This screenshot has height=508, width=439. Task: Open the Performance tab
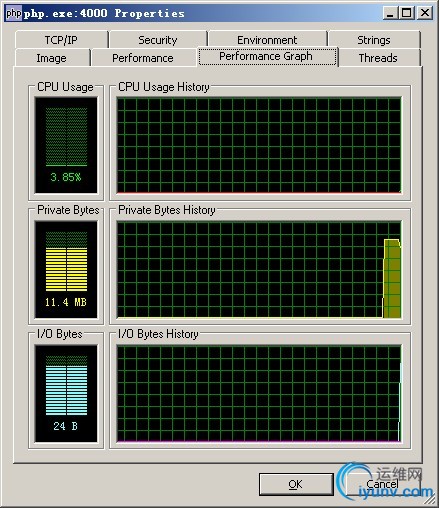click(x=143, y=58)
